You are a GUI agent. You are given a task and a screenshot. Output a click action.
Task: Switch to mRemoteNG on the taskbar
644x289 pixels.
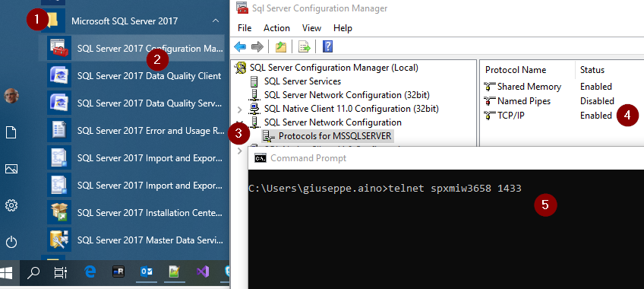(x=118, y=272)
